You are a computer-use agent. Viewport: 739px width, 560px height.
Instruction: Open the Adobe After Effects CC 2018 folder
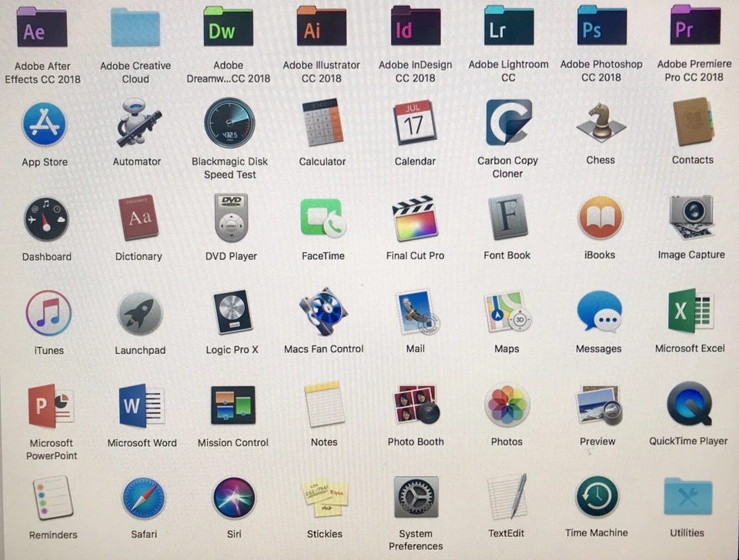tap(42, 28)
